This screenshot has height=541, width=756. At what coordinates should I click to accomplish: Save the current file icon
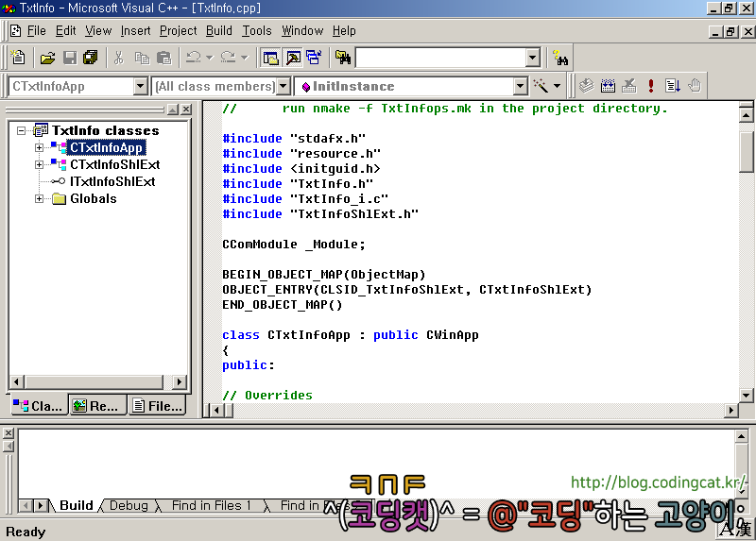(x=70, y=58)
